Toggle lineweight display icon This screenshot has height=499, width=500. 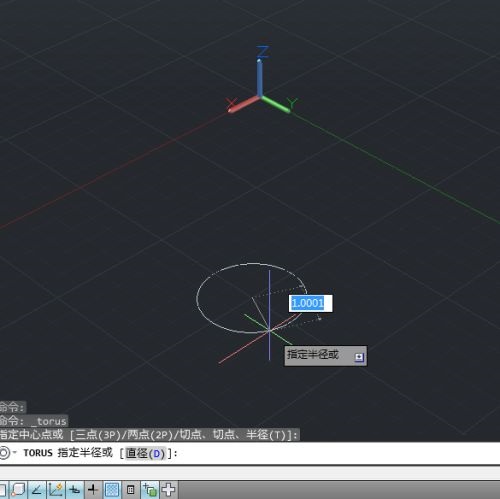93,489
